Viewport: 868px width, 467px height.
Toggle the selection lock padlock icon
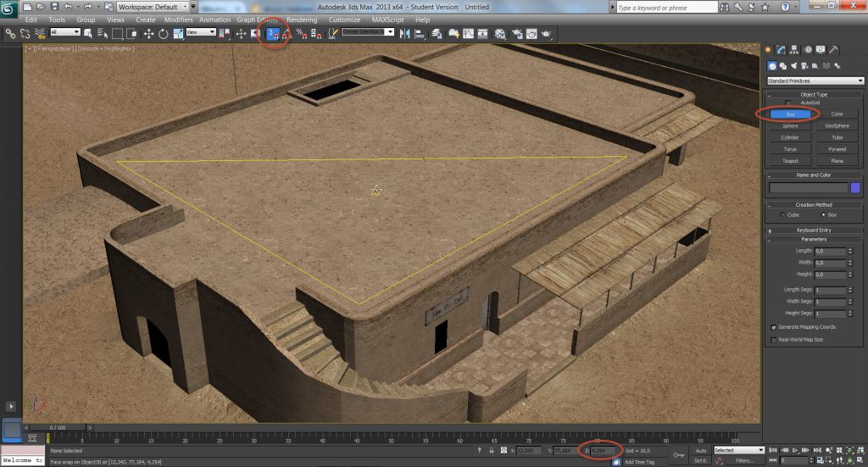pyautogui.click(x=492, y=451)
